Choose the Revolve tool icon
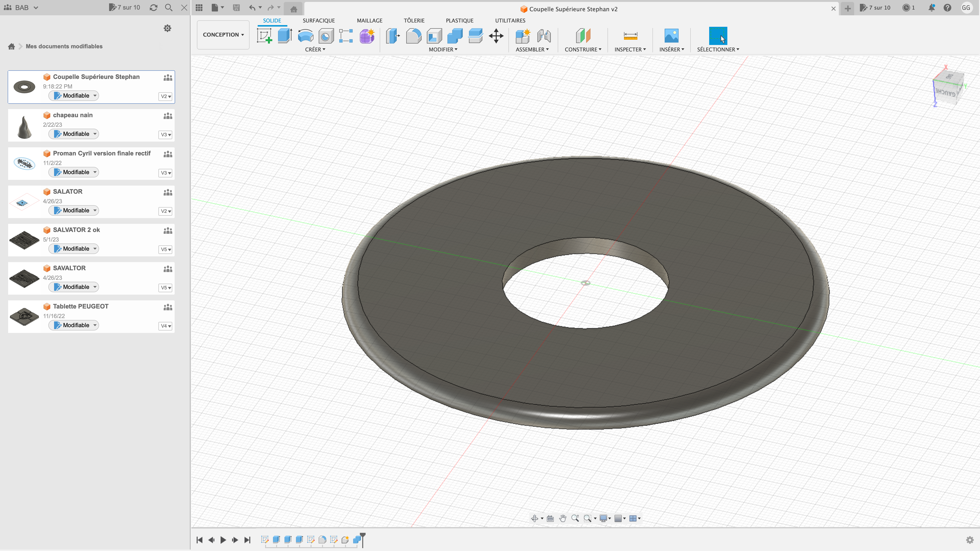This screenshot has height=551, width=980. tap(306, 36)
